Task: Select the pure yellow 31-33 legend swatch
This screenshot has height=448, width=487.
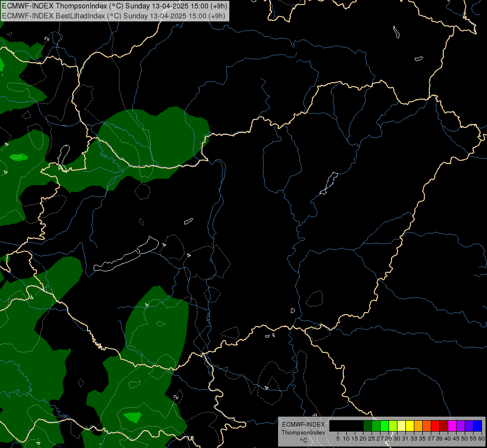Action: tap(410, 426)
